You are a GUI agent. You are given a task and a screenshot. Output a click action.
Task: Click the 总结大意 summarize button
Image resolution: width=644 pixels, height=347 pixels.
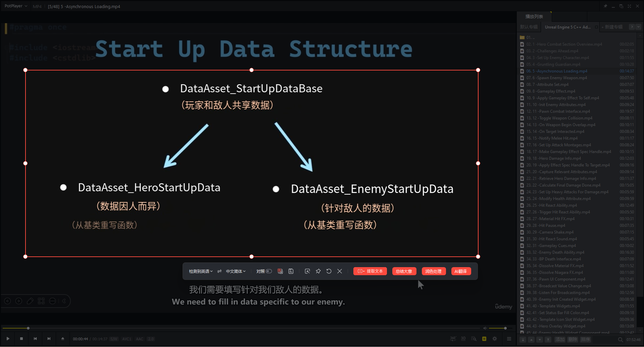[x=404, y=271]
